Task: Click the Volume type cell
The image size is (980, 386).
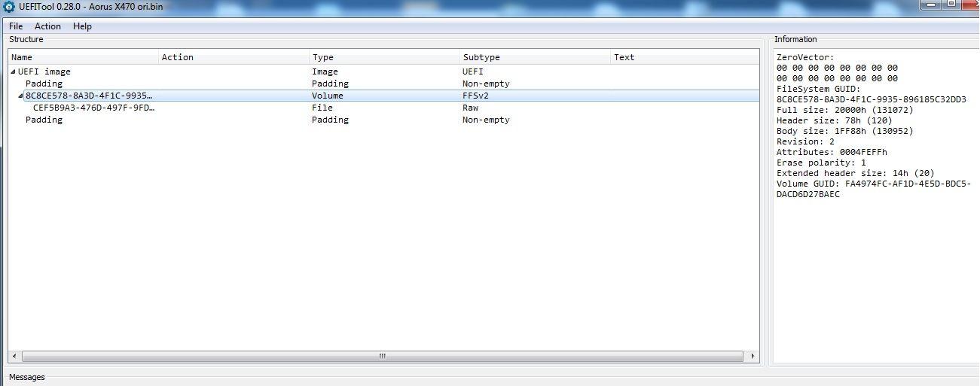Action: (x=328, y=96)
